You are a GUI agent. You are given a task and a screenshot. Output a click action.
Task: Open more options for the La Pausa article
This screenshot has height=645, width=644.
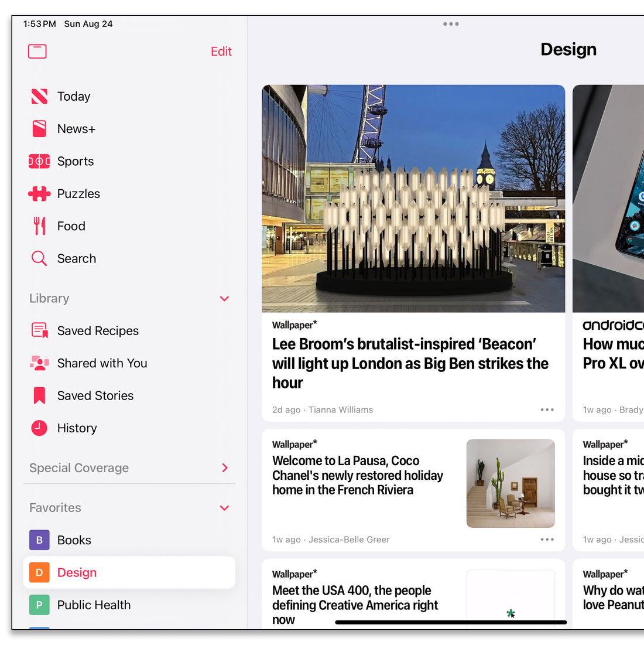547,540
